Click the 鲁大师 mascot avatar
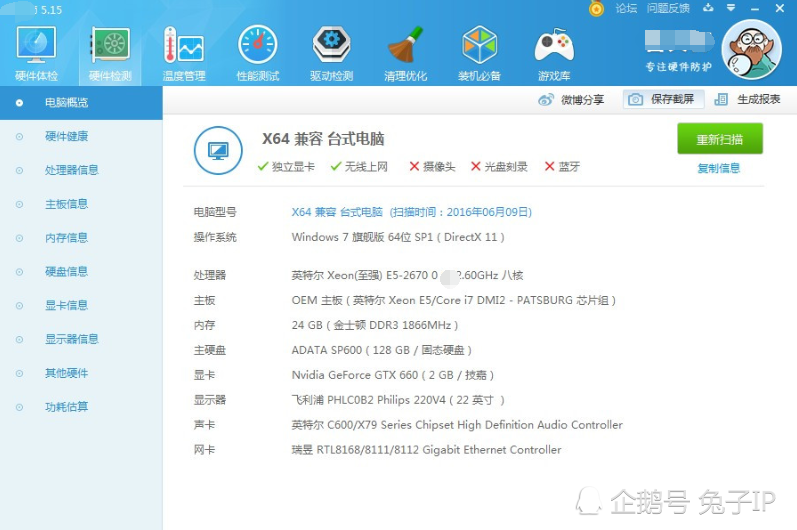The width and height of the screenshot is (797, 530). click(x=752, y=49)
